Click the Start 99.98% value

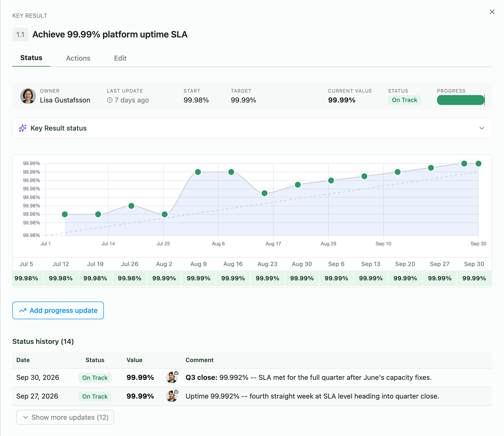point(196,100)
